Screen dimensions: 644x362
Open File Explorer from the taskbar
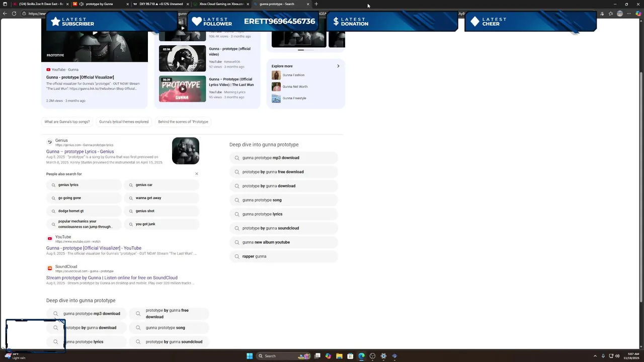click(x=339, y=356)
